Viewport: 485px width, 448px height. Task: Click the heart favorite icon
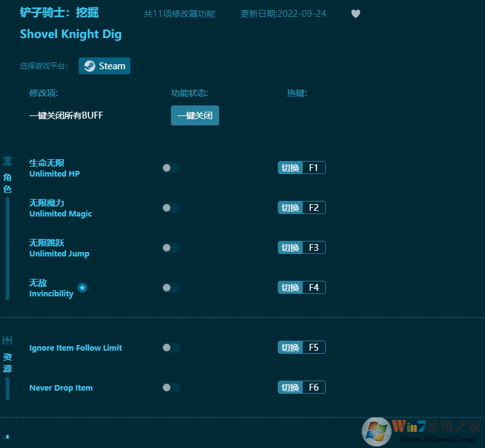point(356,14)
